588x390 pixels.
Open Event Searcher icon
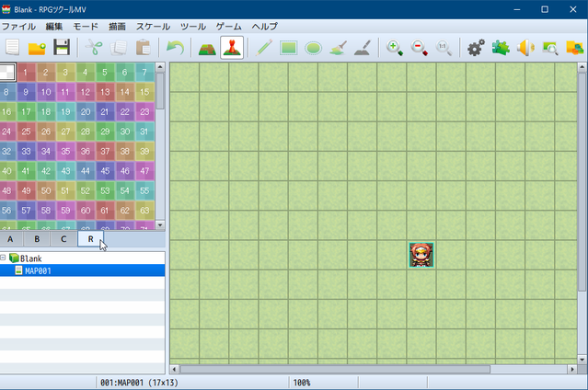point(550,48)
